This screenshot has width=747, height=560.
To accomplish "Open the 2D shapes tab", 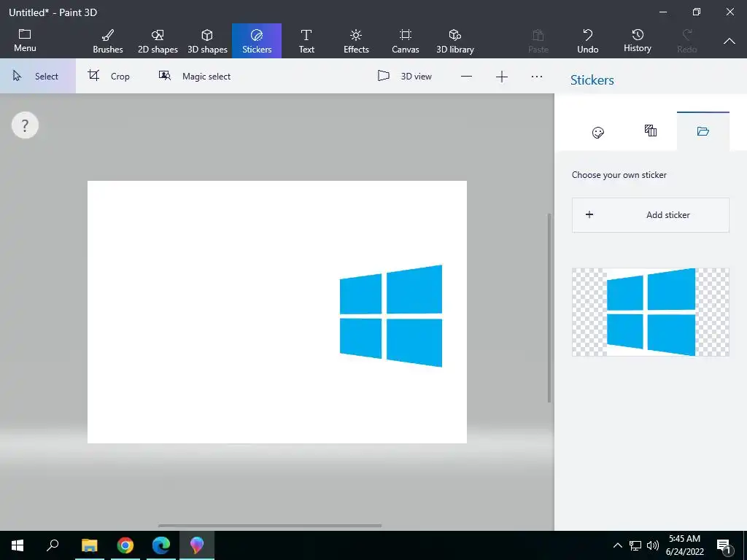I will [158, 41].
